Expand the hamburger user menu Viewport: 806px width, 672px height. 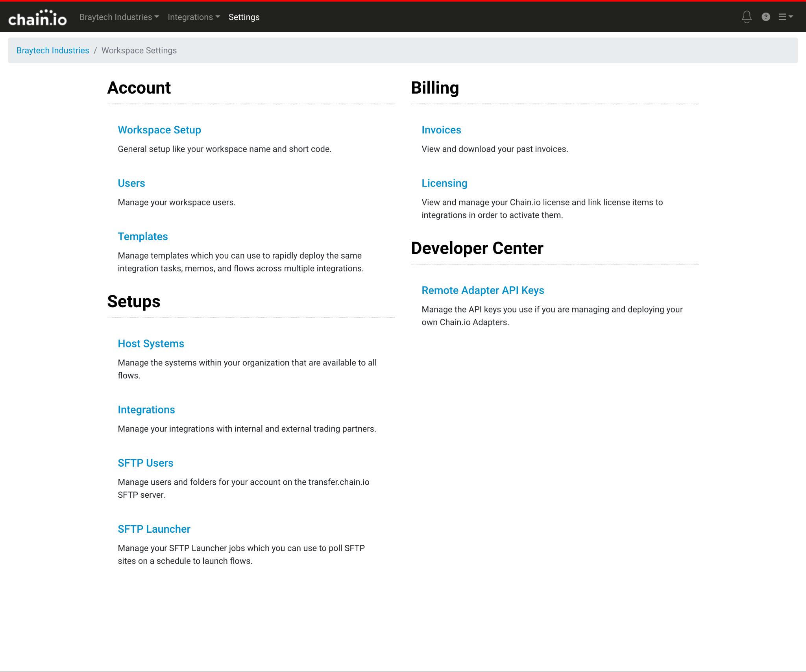[x=786, y=17]
